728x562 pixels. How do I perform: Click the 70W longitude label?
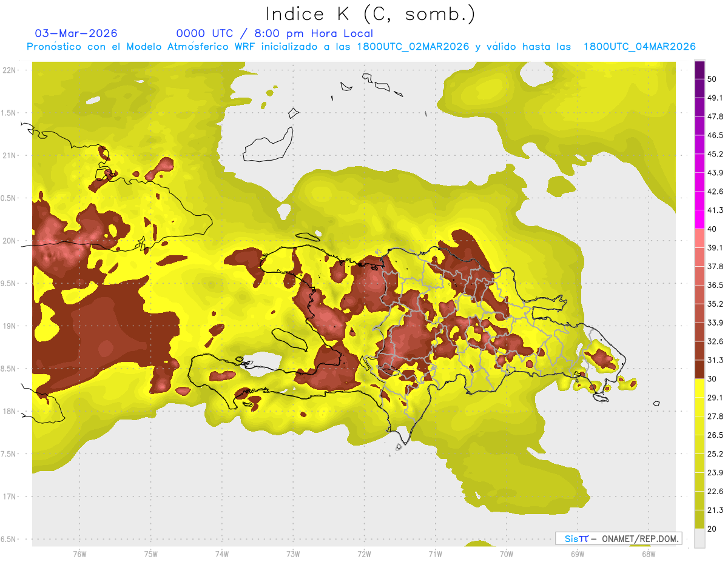[507, 554]
